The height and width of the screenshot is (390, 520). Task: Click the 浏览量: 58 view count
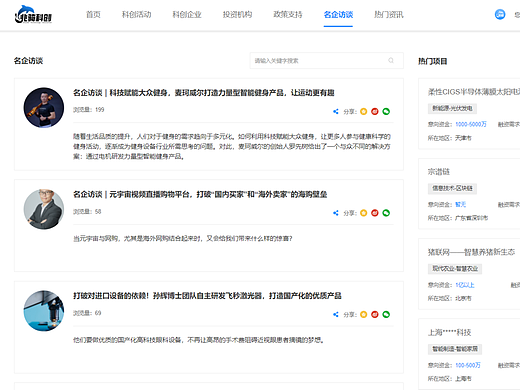[87, 212]
